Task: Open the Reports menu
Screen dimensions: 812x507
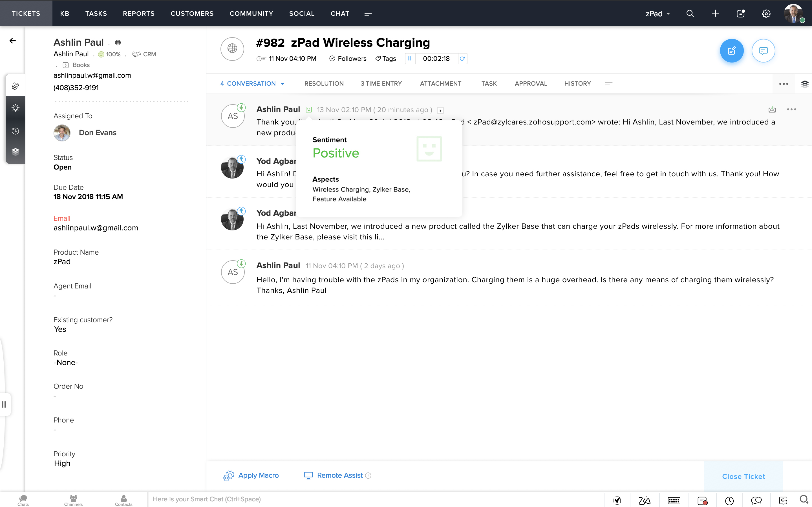Action: [139, 14]
